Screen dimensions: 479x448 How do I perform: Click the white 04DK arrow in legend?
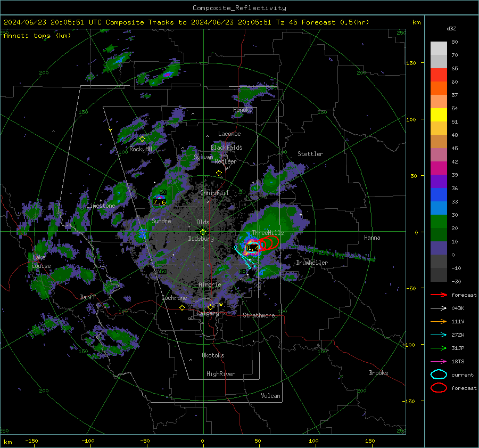(x=439, y=308)
